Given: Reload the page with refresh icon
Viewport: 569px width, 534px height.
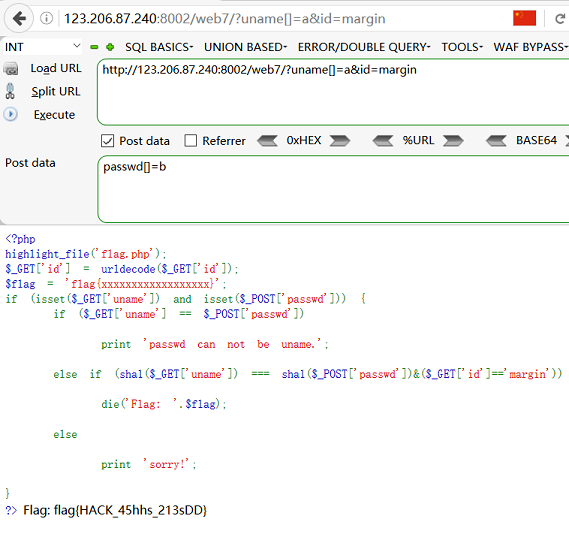Looking at the screenshot, I should point(560,19).
